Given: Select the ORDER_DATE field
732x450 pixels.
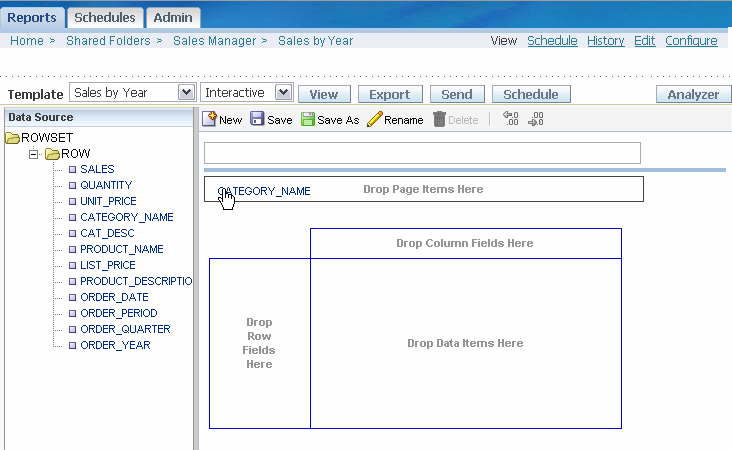Looking at the screenshot, I should pyautogui.click(x=114, y=297).
